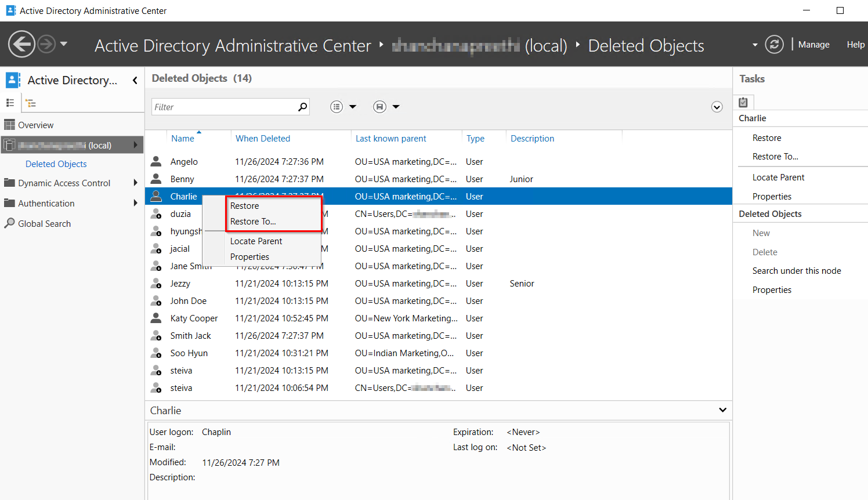Viewport: 868px width, 500px height.
Task: Click the search magnifier in the Filter box
Action: pyautogui.click(x=302, y=107)
